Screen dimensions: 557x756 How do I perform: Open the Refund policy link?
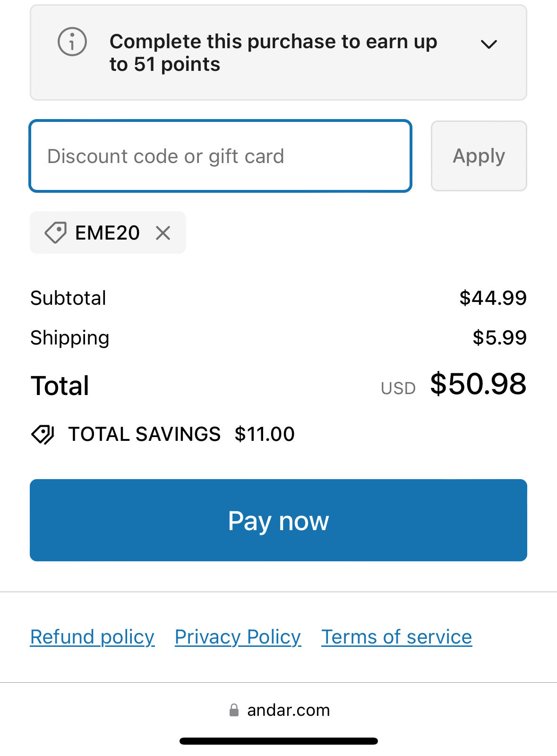(92, 637)
